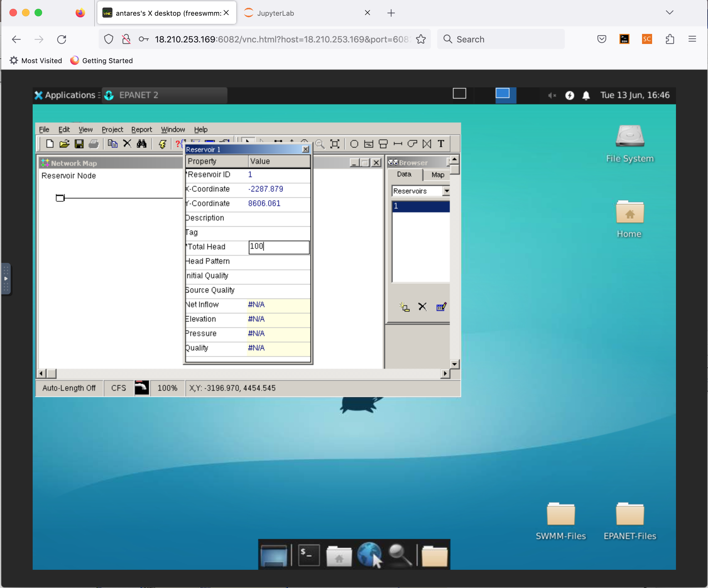Select the Reservoir ID value 1

tap(250, 174)
